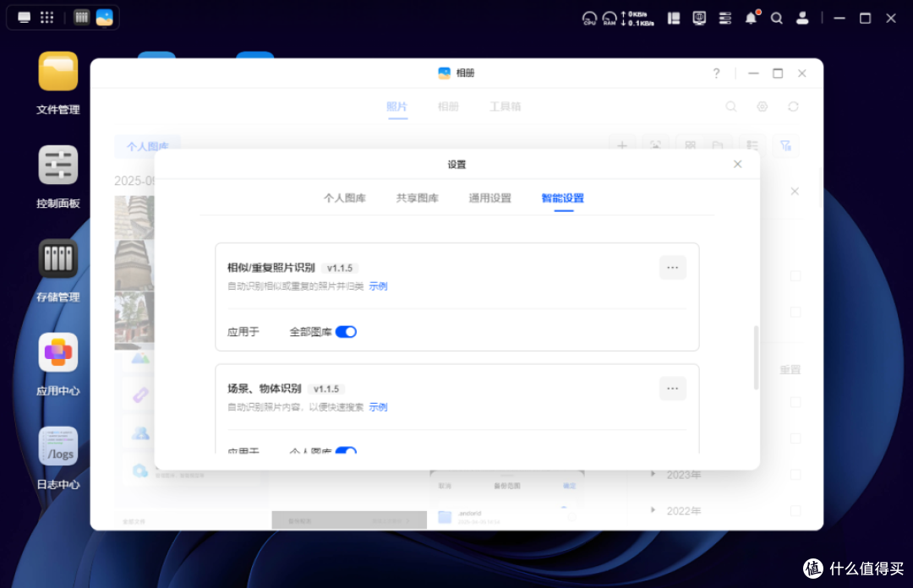Click the refresh icon in 相册 window
Image resolution: width=913 pixels, height=588 pixels.
[793, 106]
